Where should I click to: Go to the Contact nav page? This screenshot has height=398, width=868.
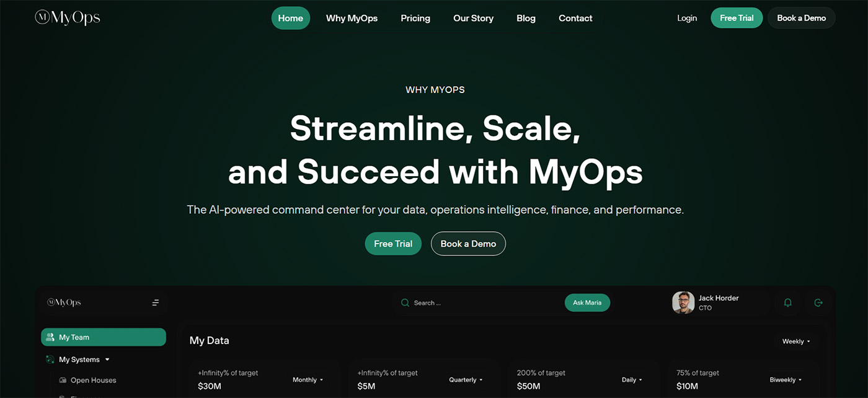pos(575,18)
